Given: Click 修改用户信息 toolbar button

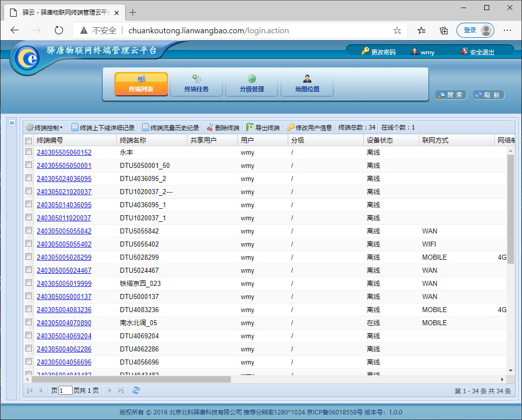Looking at the screenshot, I should (x=309, y=128).
